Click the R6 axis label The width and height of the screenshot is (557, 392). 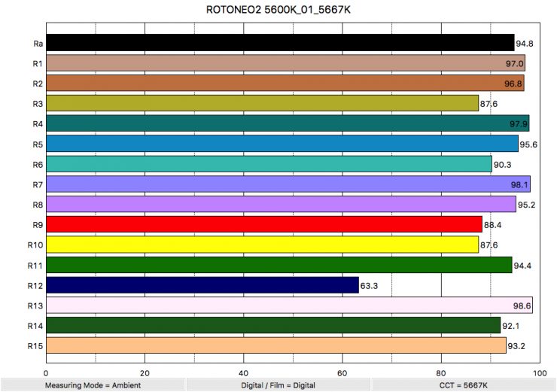[x=37, y=164]
